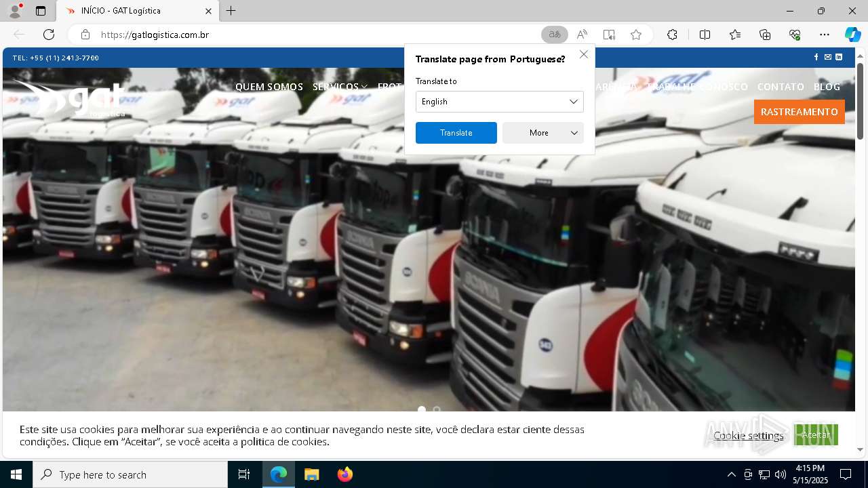The height and width of the screenshot is (488, 868).
Task: Click the Translate icon in address bar
Action: coord(555,35)
